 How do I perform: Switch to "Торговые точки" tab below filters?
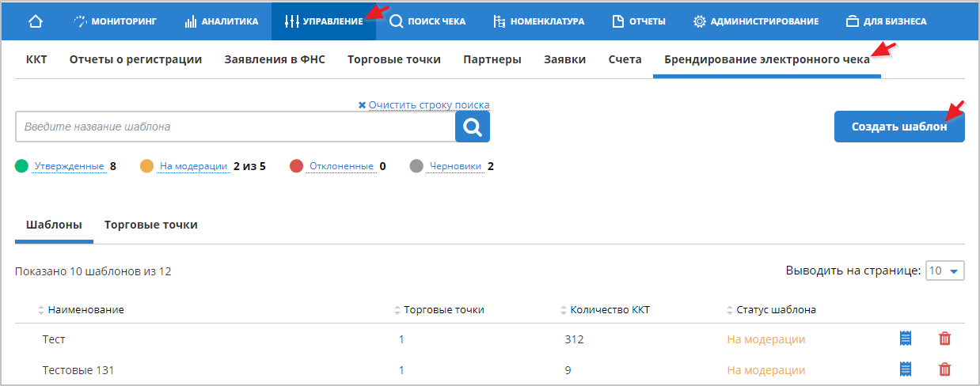coord(150,225)
